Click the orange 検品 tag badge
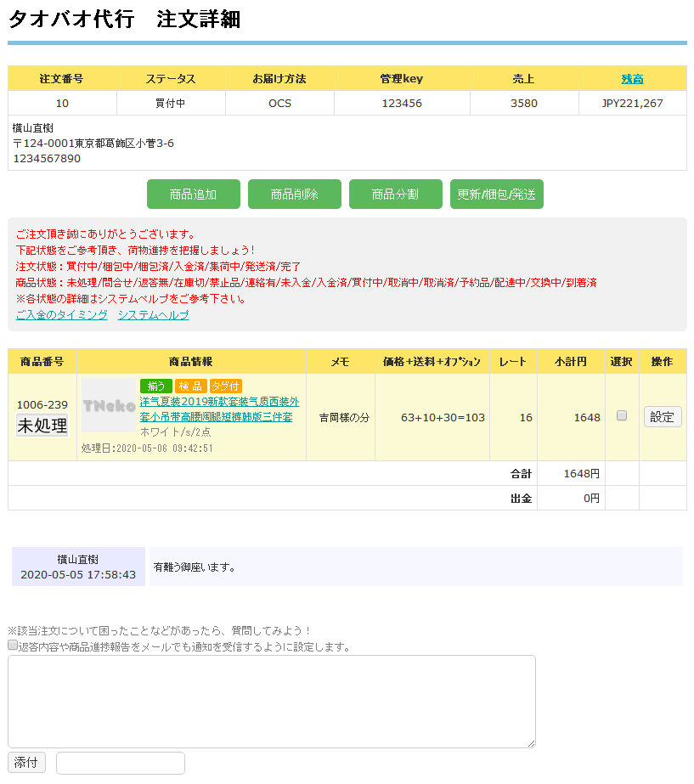Screen dimensions: 694x784 [190, 386]
